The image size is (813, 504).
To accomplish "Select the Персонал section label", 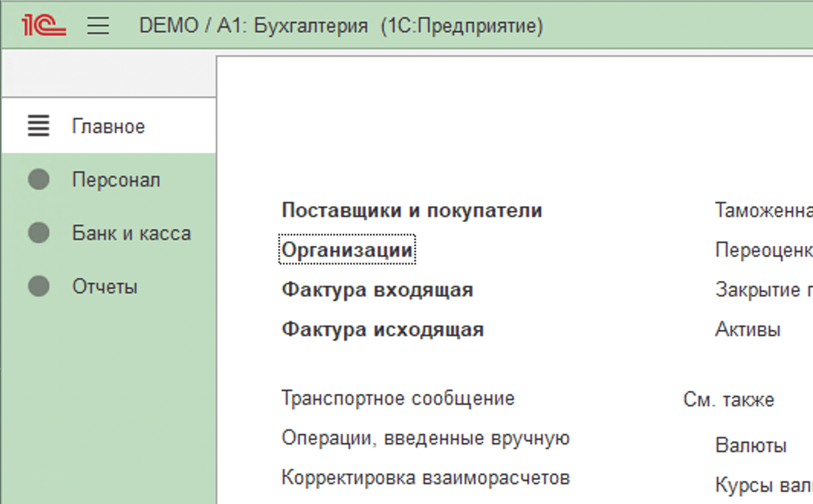I will click(x=116, y=180).
